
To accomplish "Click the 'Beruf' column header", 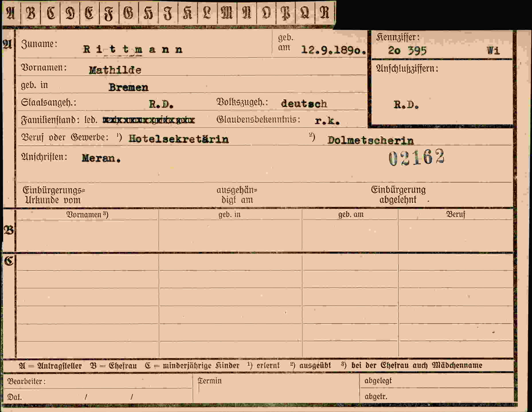I will (x=456, y=214).
